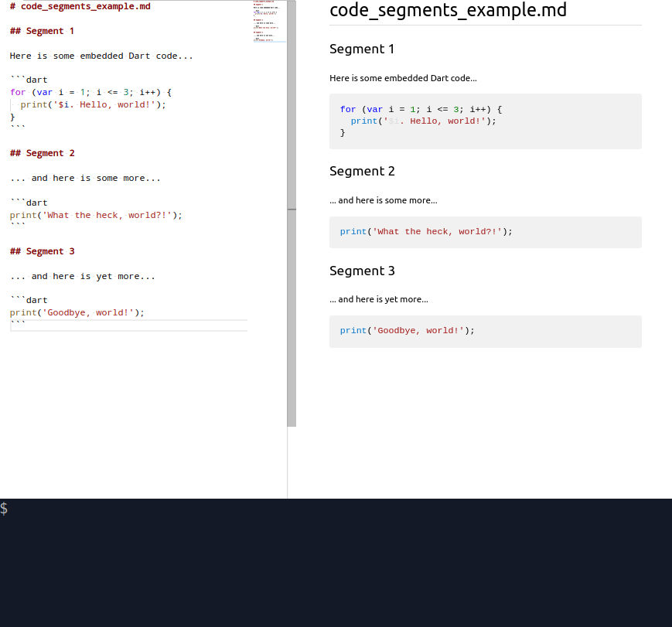672x627 pixels.
Task: Click the for-loop code line in preview
Action: point(421,109)
